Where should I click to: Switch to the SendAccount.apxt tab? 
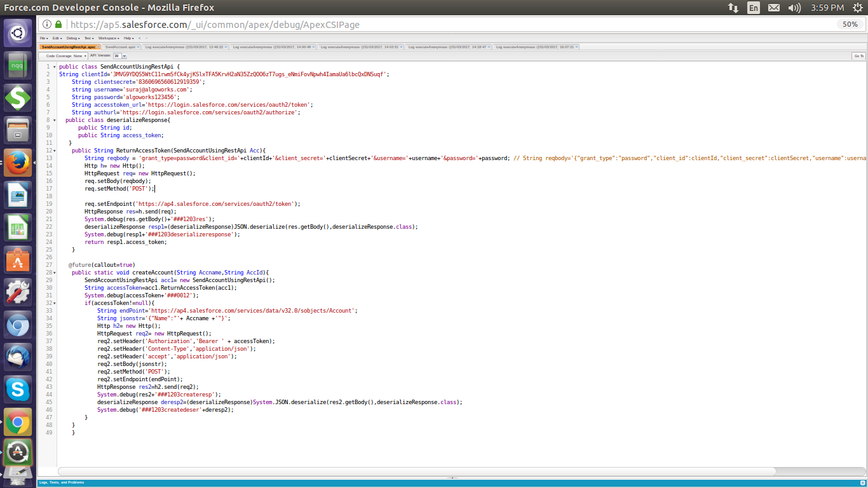click(x=120, y=47)
